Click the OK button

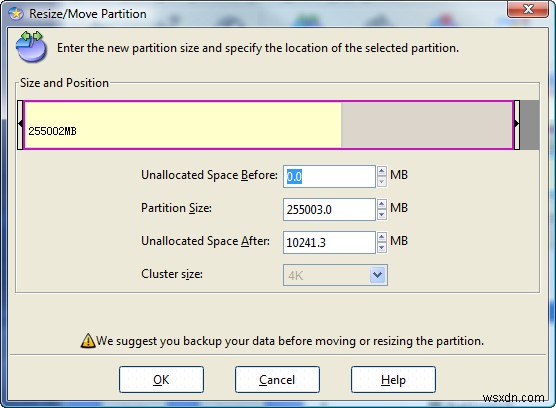coord(161,380)
